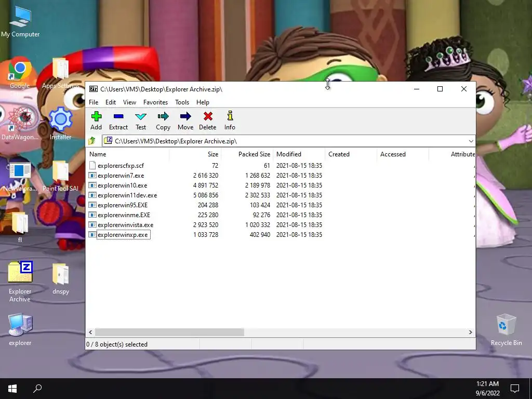
Task: Open the View menu
Action: pyautogui.click(x=129, y=102)
